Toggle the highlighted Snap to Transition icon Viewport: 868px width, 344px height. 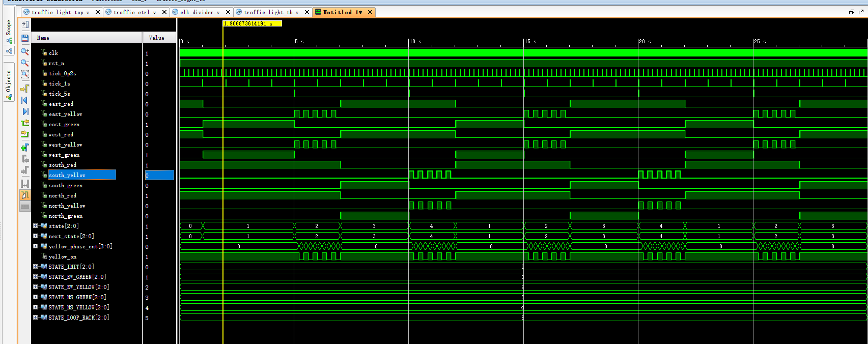24,195
